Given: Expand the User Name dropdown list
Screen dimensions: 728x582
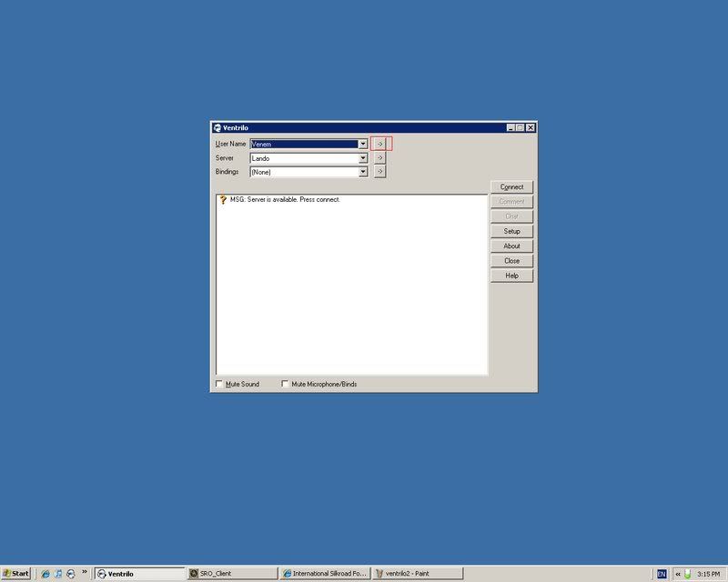Looking at the screenshot, I should [x=363, y=145].
